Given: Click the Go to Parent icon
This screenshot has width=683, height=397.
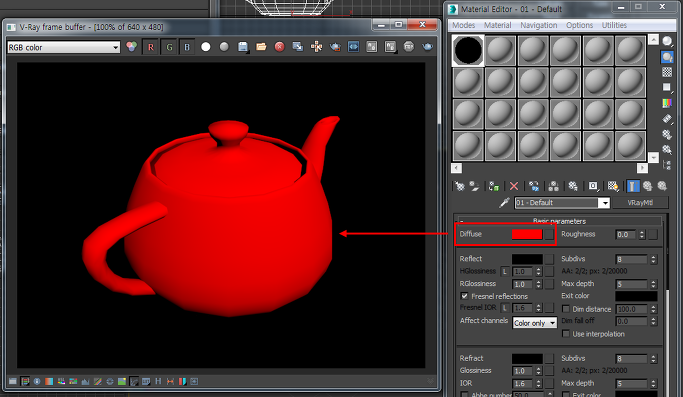Looking at the screenshot, I should [648, 187].
